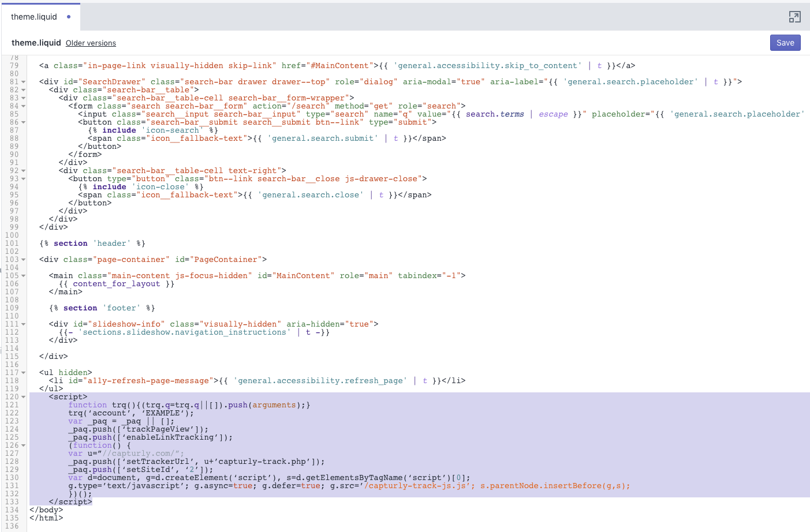Click the 'enableLinkTracking' push line
Screen dimensions: 810x532
point(150,437)
